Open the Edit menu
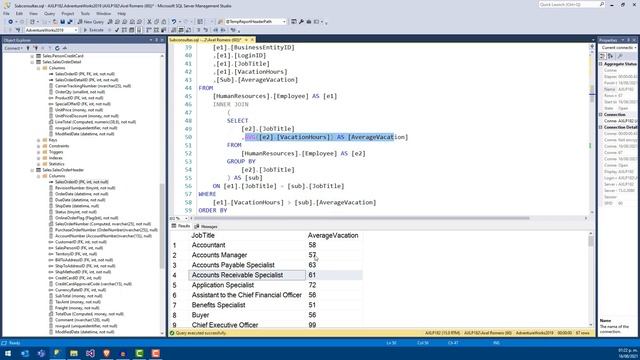Image resolution: width=640 pixels, height=360 pixels. click(19, 13)
